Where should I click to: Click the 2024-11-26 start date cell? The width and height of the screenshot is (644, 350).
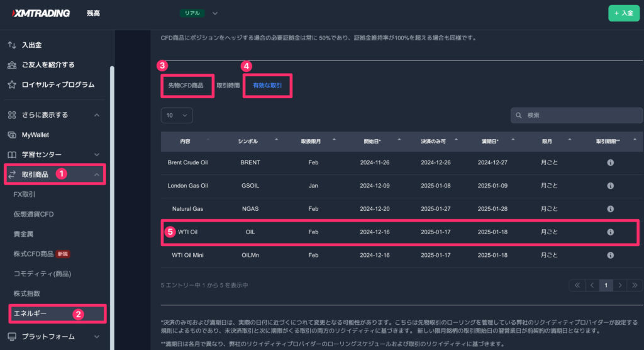coord(375,162)
